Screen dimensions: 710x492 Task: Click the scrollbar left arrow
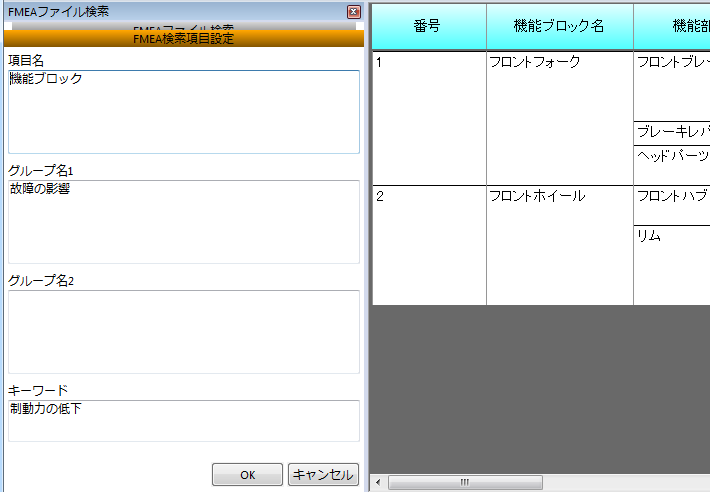(378, 482)
